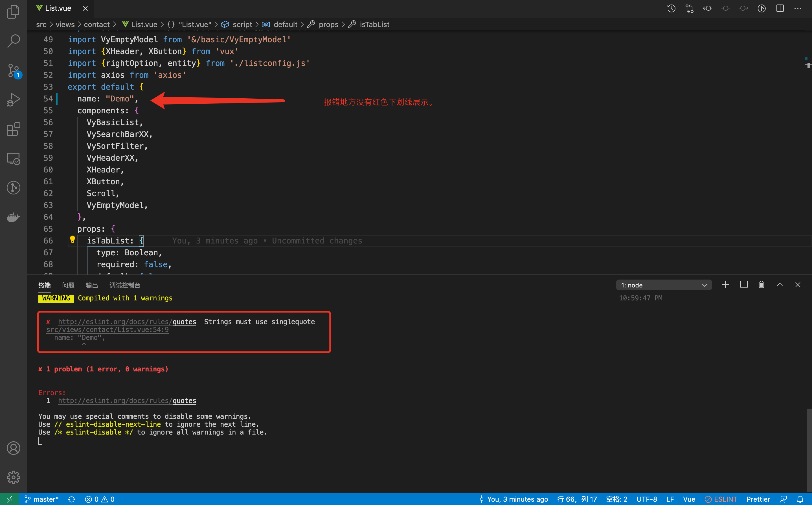Split the editor to the right
Viewport: 812px width, 505px height.
tap(780, 8)
